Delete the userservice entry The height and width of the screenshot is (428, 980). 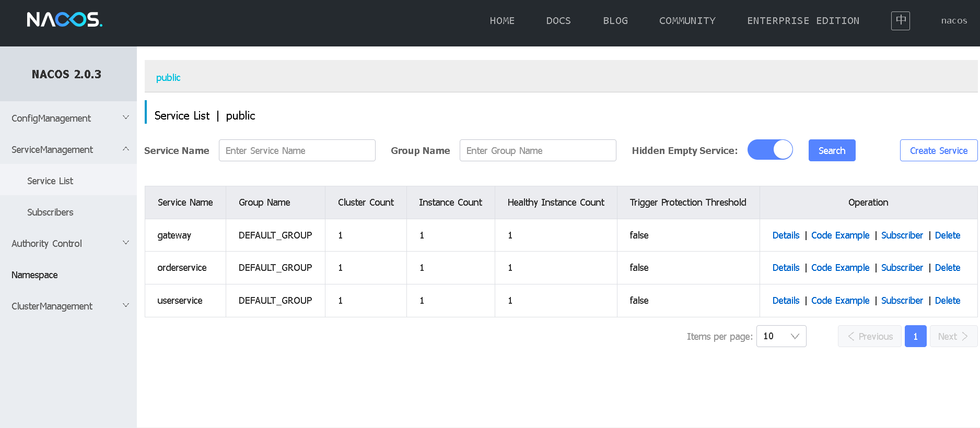pyautogui.click(x=947, y=301)
